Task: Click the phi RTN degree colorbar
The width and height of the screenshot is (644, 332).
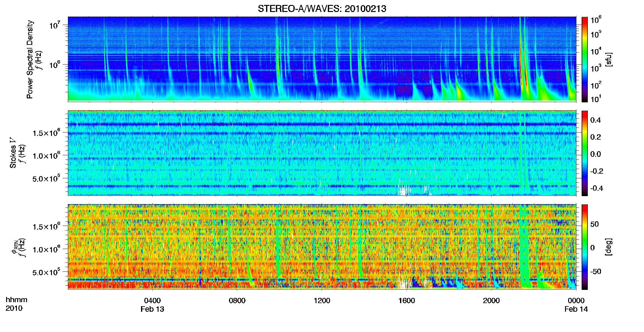Action: click(585, 247)
